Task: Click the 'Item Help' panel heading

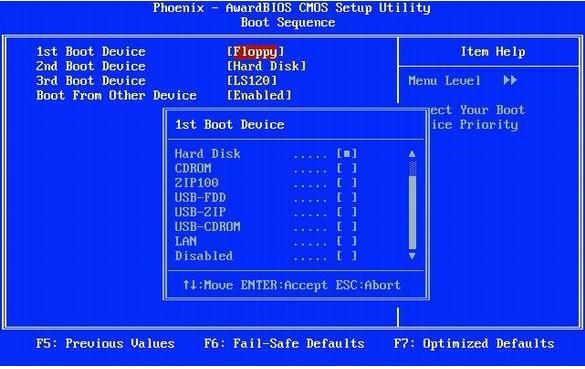Action: [x=493, y=51]
